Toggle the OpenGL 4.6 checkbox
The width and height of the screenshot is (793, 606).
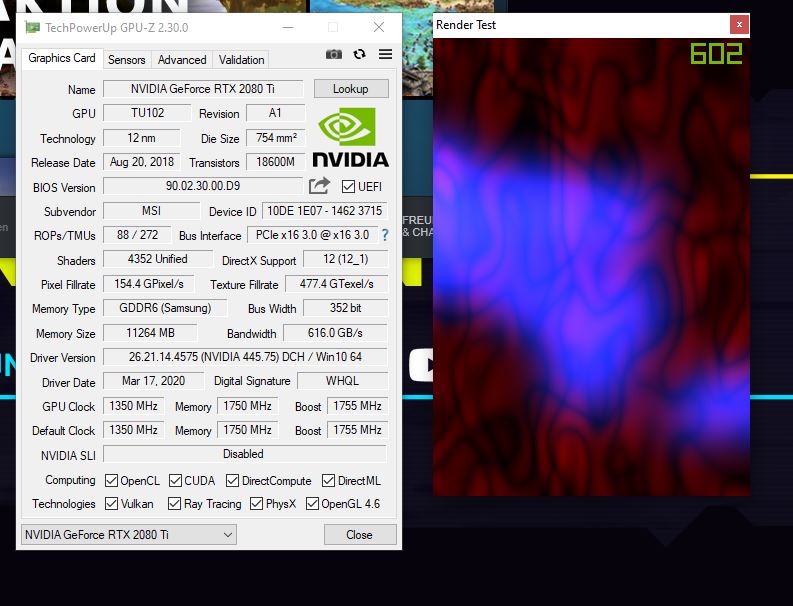click(312, 504)
